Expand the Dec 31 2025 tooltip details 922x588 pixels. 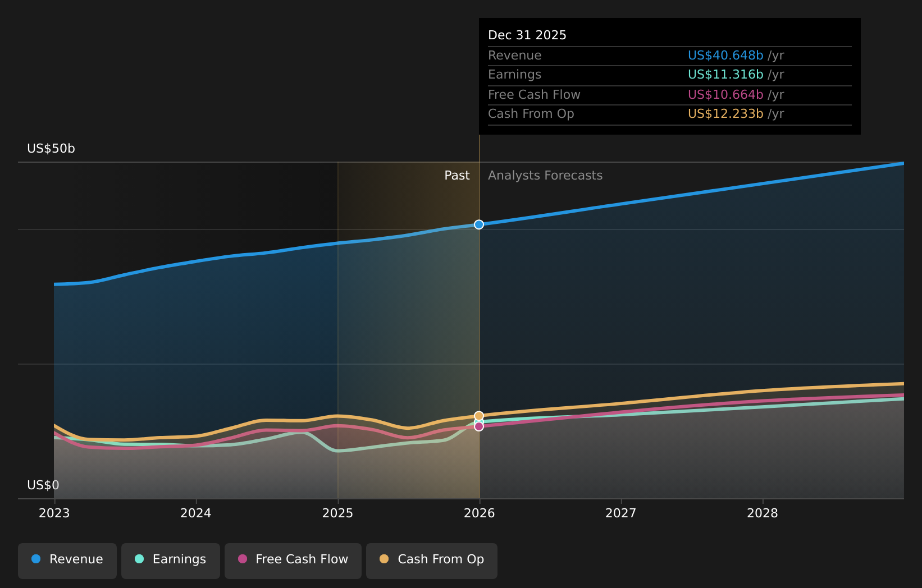(x=669, y=76)
